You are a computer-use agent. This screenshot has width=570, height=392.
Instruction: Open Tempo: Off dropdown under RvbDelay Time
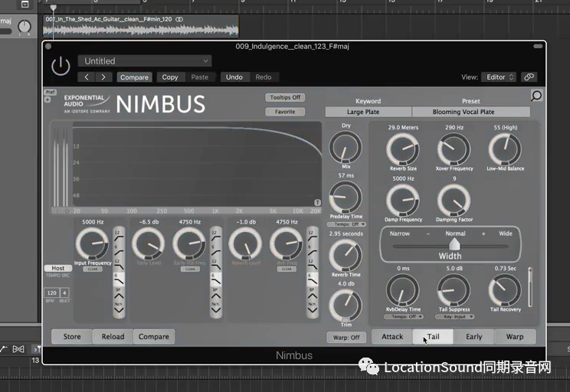[404, 317]
